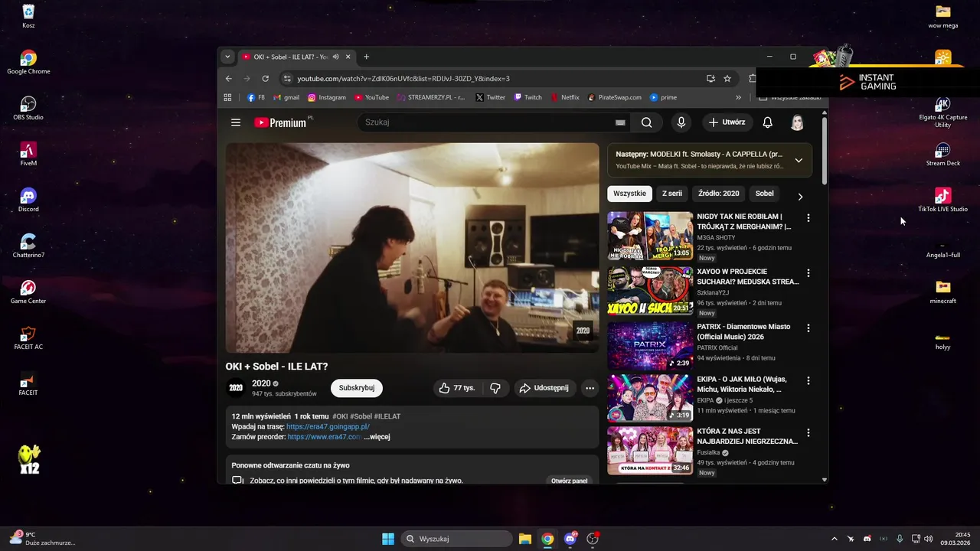Screen dimensions: 980x551
Task: Open a new tab with the plus button
Action: [x=366, y=57]
